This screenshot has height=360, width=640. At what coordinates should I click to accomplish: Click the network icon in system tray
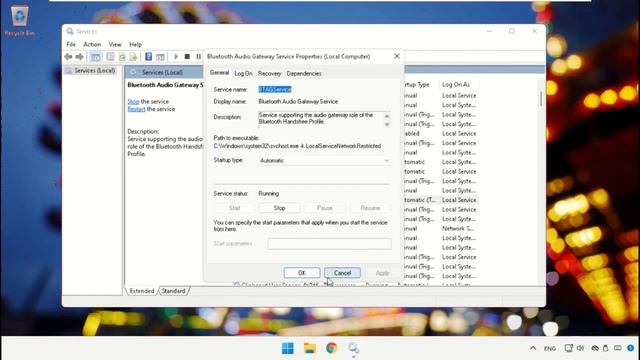click(x=569, y=348)
